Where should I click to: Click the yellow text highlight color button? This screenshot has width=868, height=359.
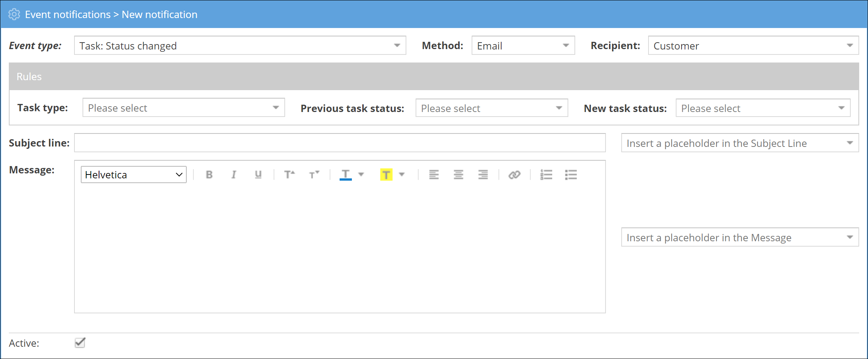[386, 175]
